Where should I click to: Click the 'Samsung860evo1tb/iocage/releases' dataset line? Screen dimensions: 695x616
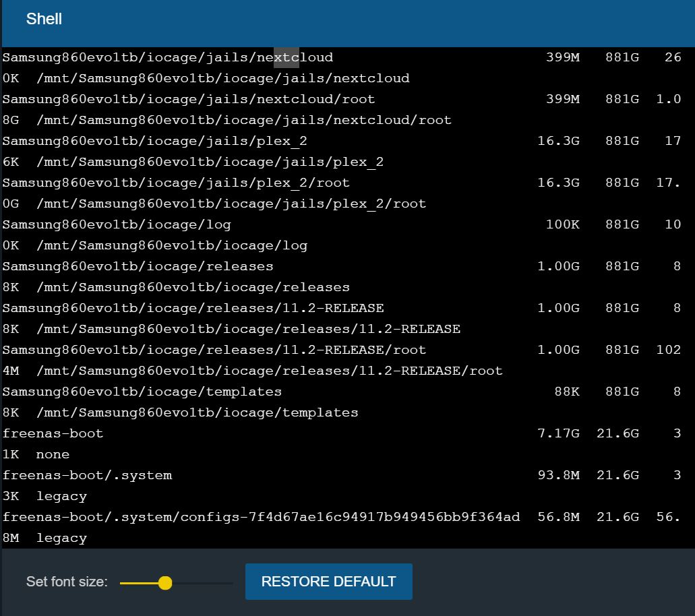click(138, 266)
